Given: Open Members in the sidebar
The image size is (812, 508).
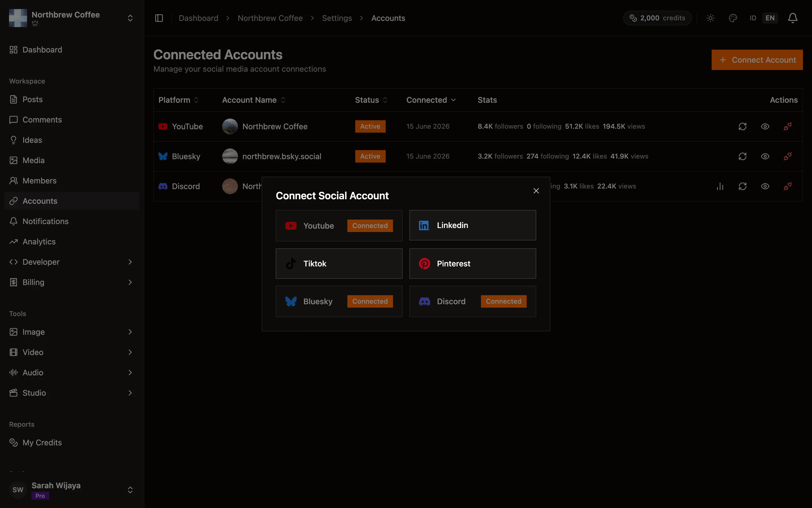Looking at the screenshot, I should click(72, 181).
